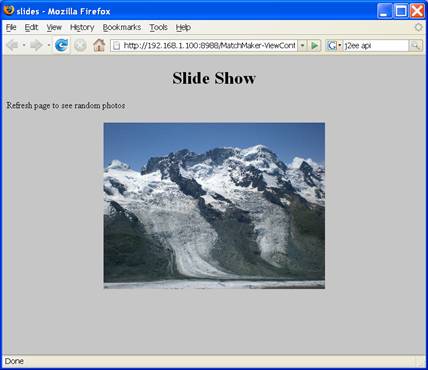The height and width of the screenshot is (370, 428).
Task: Click the Back navigation arrow
Action: (x=13, y=45)
